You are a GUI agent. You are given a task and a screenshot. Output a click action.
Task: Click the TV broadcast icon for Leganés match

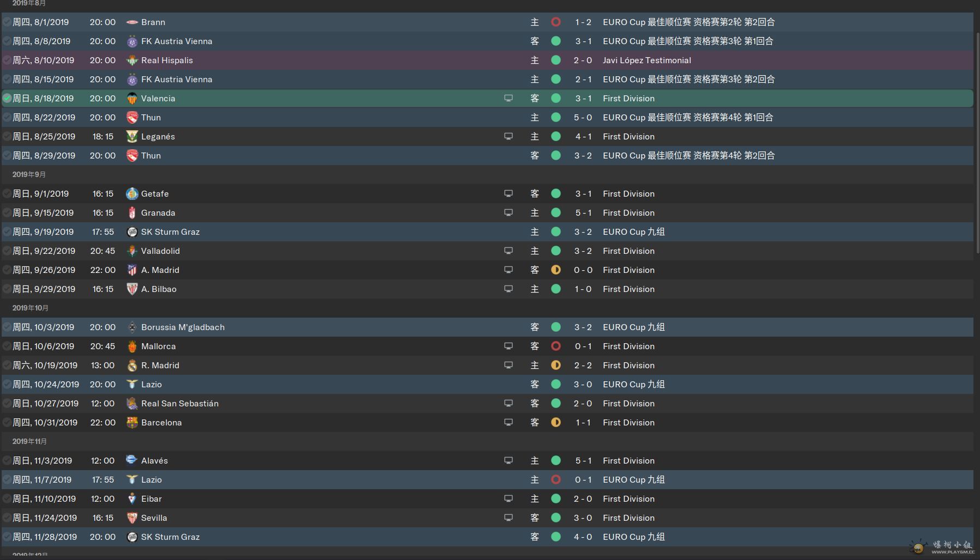click(x=509, y=137)
